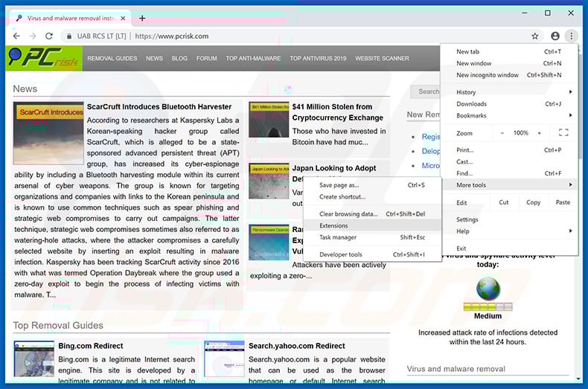The height and width of the screenshot is (389, 588).
Task: Choose Exit in the Chrome menu
Action: point(510,248)
